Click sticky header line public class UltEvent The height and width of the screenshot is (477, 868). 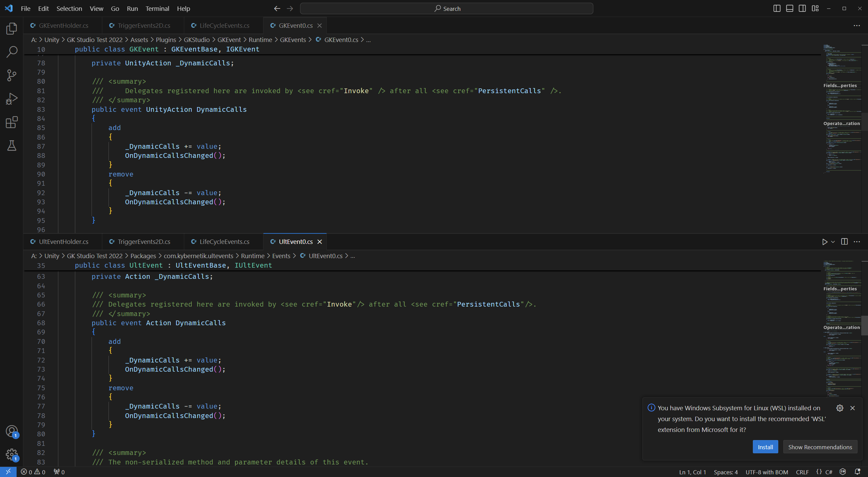[173, 265]
